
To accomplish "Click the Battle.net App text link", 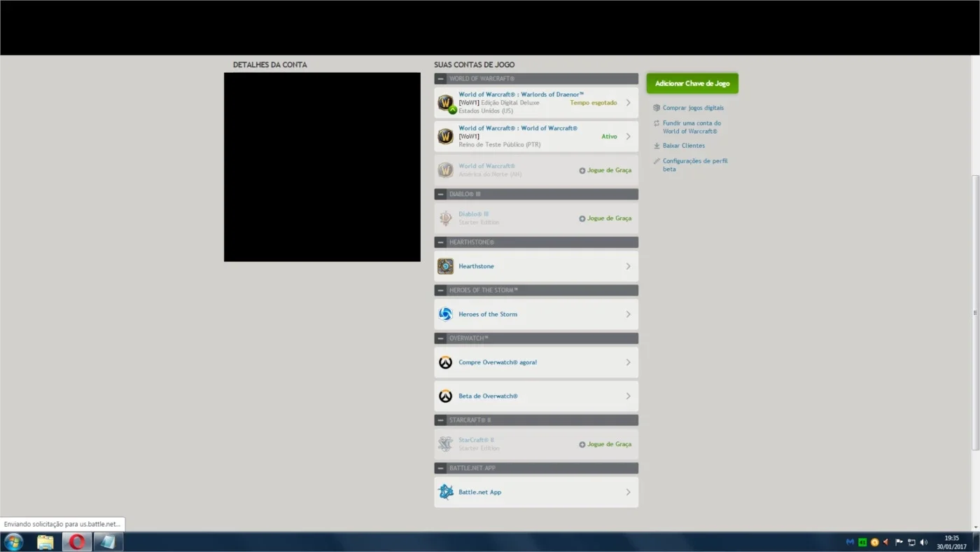I will [x=479, y=492].
